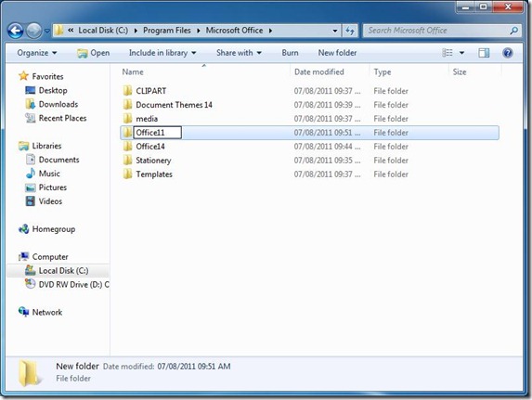This screenshot has height=400, width=532.
Task: Click the search magnifier icon
Action: [514, 31]
